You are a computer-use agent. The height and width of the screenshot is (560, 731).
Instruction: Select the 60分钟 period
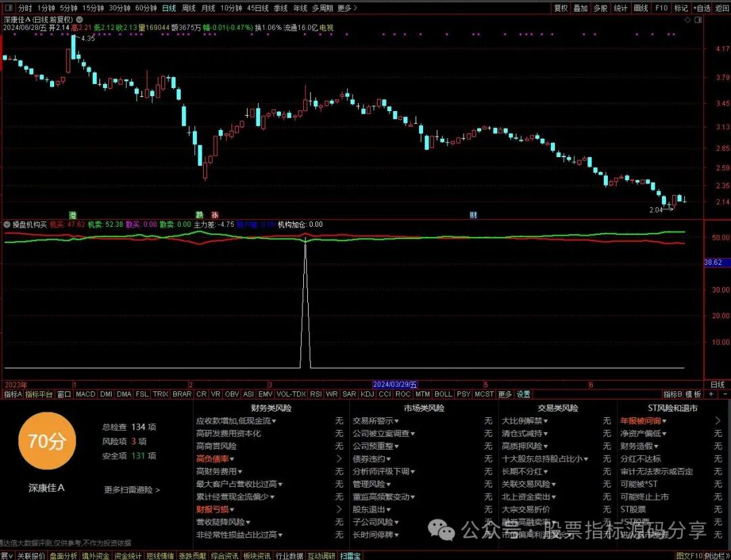coord(146,8)
